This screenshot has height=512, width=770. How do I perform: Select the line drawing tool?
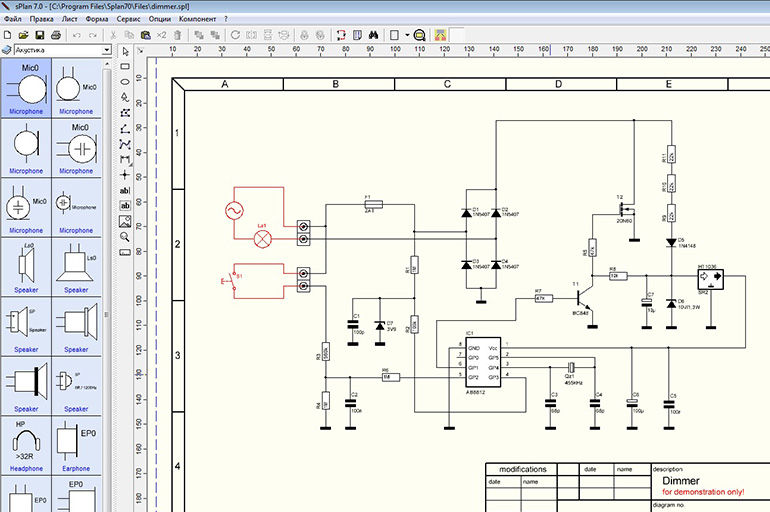coord(125,128)
